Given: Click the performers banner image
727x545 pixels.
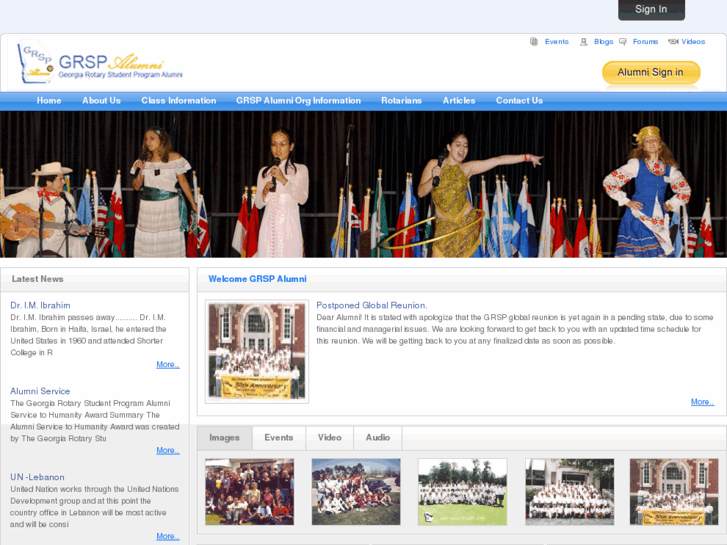Looking at the screenshot, I should point(364,185).
